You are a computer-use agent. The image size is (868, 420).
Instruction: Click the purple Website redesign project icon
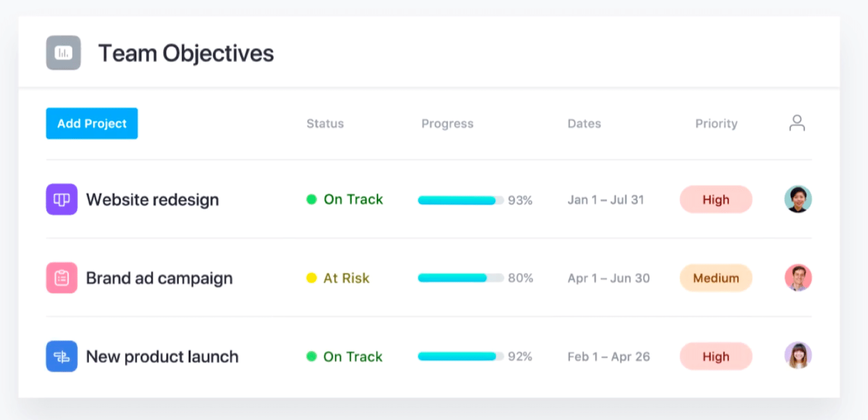61,199
